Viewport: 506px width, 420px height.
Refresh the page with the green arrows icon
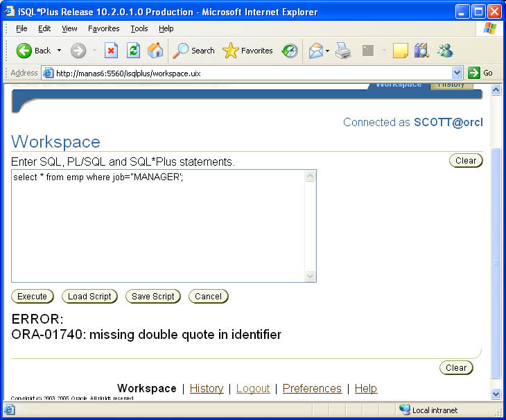[133, 51]
